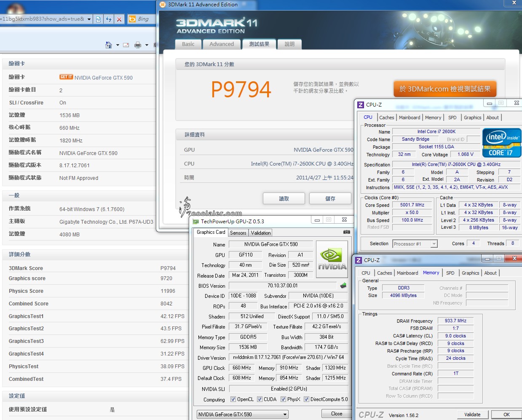Click the Validate button in CPU-Z
522x420 pixels.
coord(472,415)
